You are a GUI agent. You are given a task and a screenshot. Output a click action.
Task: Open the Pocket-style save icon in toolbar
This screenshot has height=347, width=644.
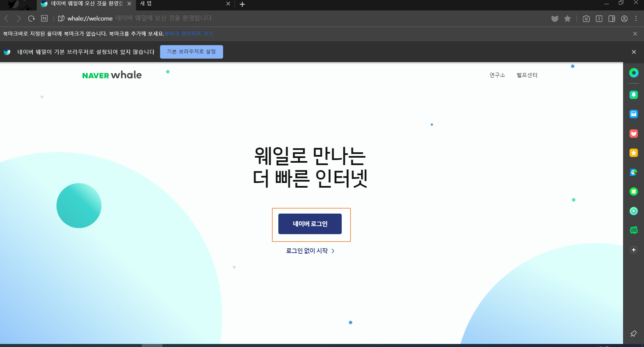[555, 19]
